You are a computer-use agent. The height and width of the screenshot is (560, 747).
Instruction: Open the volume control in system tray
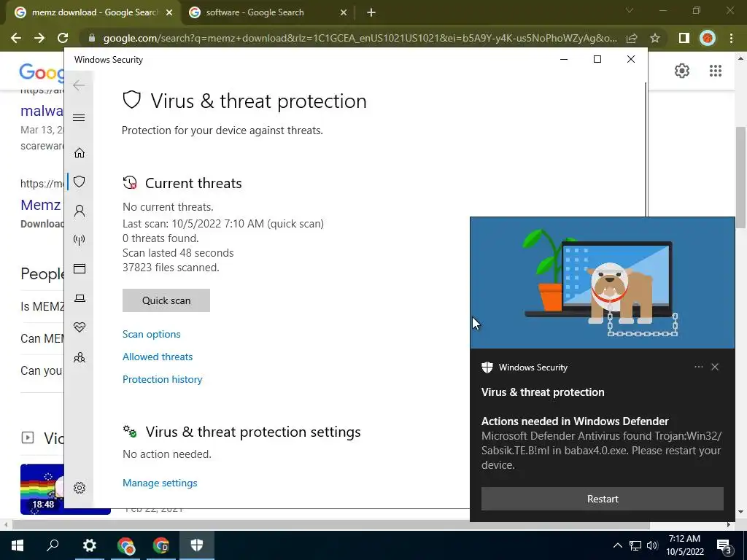tap(653, 545)
